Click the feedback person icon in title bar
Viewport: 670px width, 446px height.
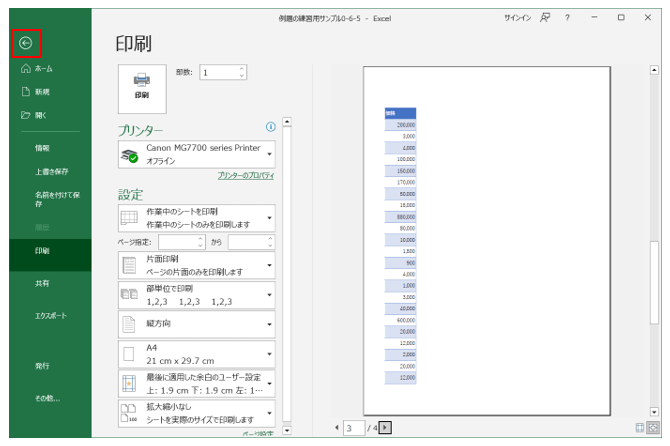tap(544, 17)
